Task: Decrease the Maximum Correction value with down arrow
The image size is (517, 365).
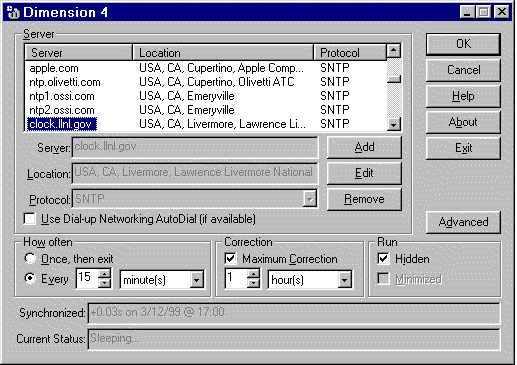Action: coord(254,283)
